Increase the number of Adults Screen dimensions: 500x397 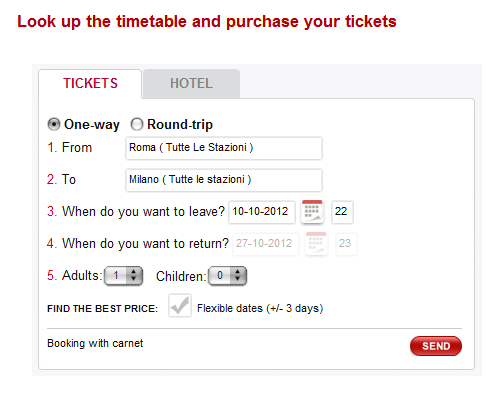(134, 272)
